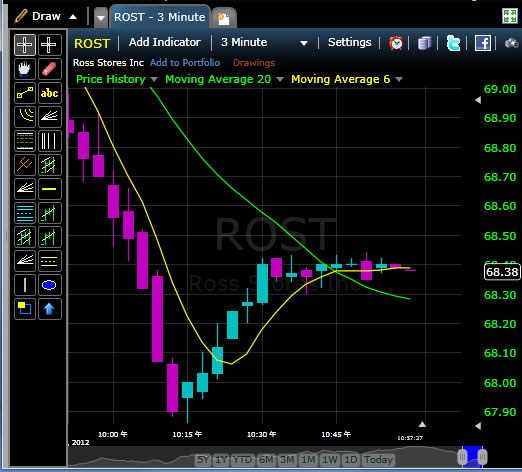Image resolution: width=522 pixels, height=472 pixels.
Task: Click the 69.00 price axis label
Action: pyautogui.click(x=500, y=89)
